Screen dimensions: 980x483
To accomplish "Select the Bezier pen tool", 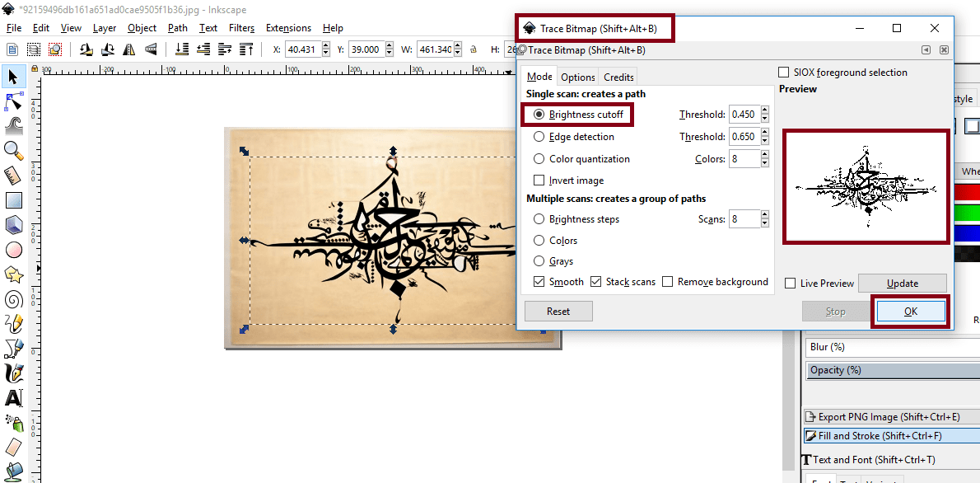I will (13, 348).
